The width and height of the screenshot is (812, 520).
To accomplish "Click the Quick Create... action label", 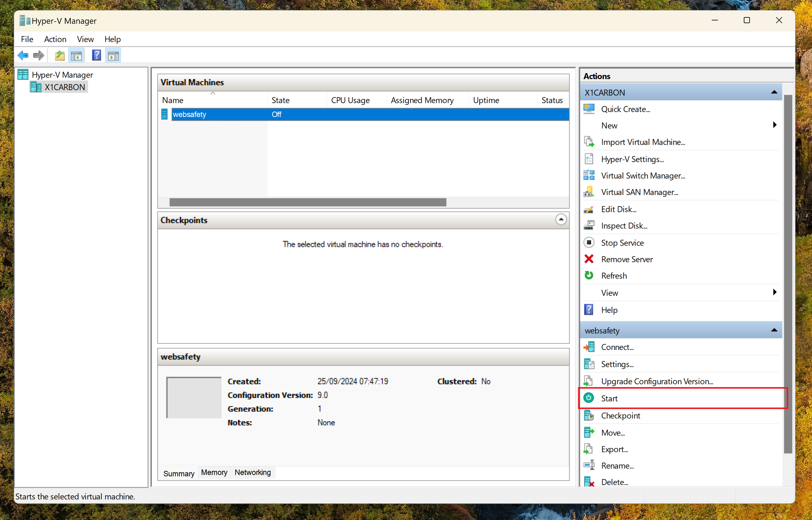I will tap(625, 109).
